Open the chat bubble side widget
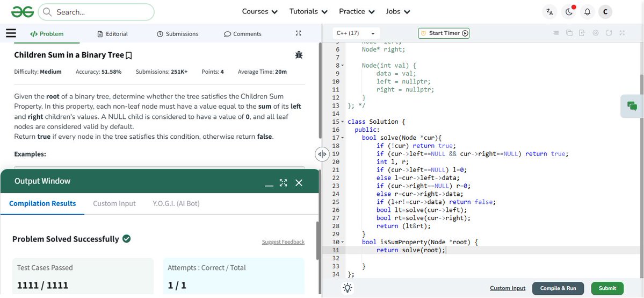This screenshot has height=298, width=644. pyautogui.click(x=632, y=106)
